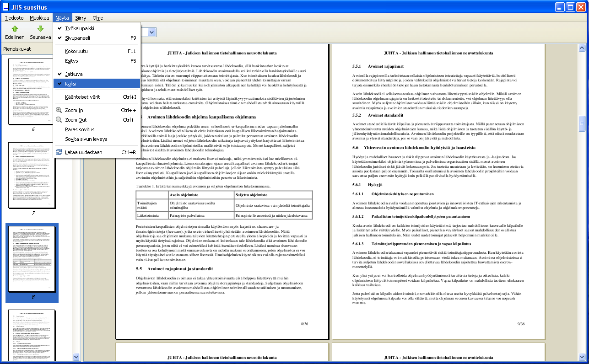Go to next page with Seuraava arrow

point(40,32)
